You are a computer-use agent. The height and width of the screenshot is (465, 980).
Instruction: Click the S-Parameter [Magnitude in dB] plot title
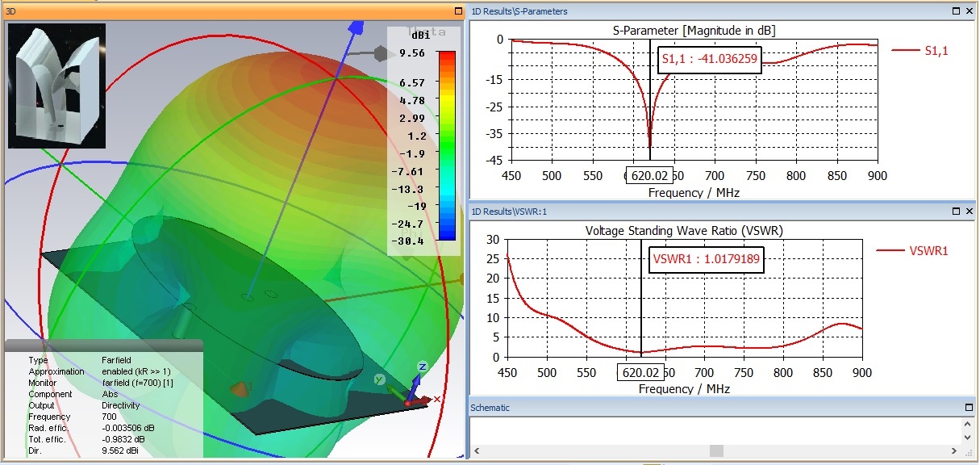[694, 31]
